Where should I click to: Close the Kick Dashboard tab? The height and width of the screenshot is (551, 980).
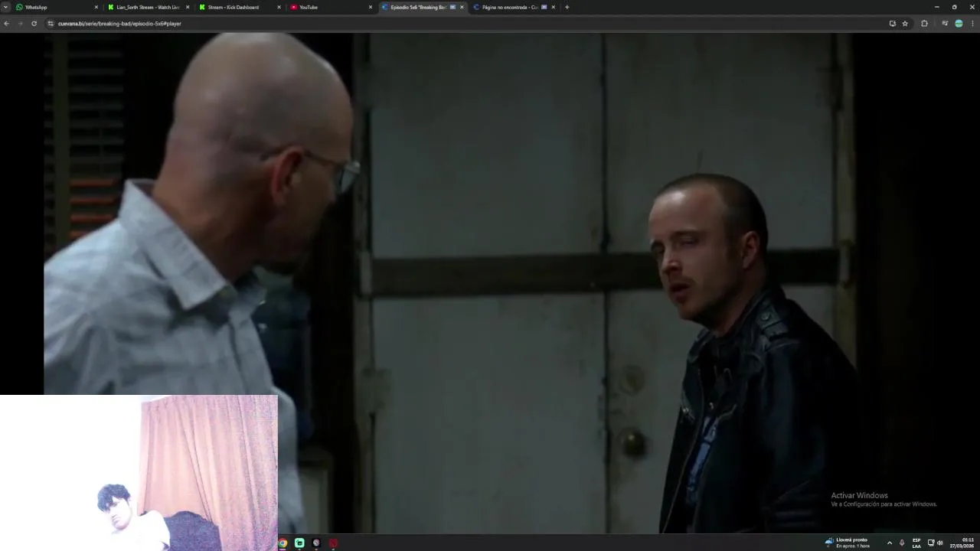pos(279,7)
